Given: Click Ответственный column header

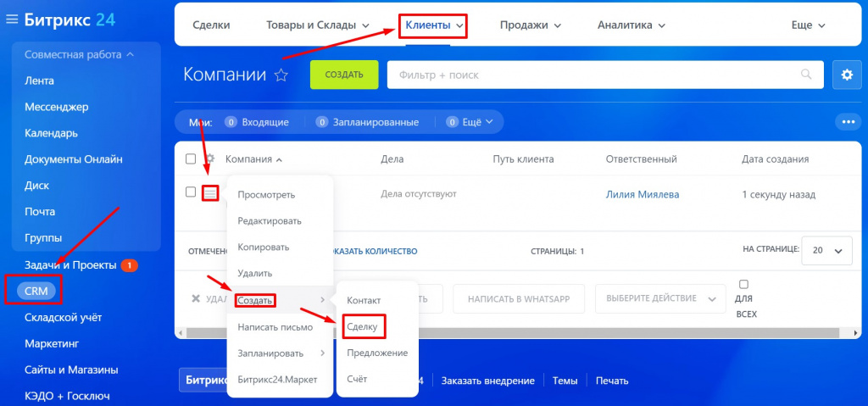Looking at the screenshot, I should 642,159.
